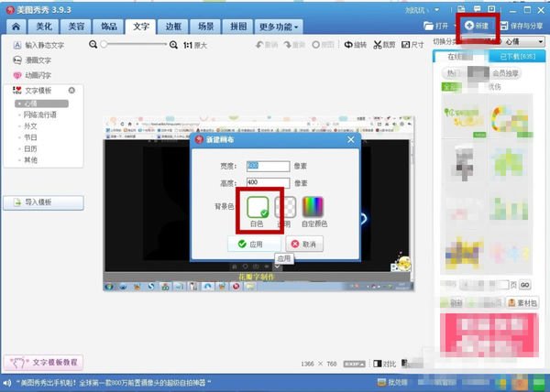The height and width of the screenshot is (392, 550).
Task: Select 心情 template category
Action: coord(41,103)
